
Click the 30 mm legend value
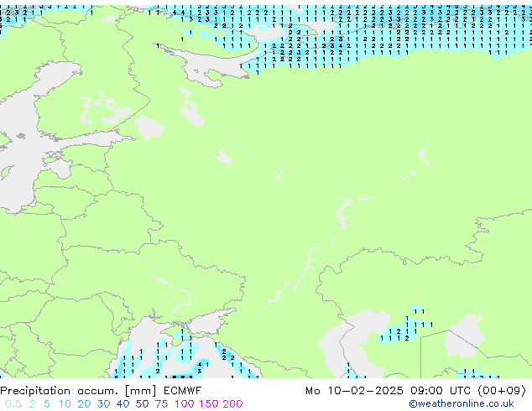[103, 404]
